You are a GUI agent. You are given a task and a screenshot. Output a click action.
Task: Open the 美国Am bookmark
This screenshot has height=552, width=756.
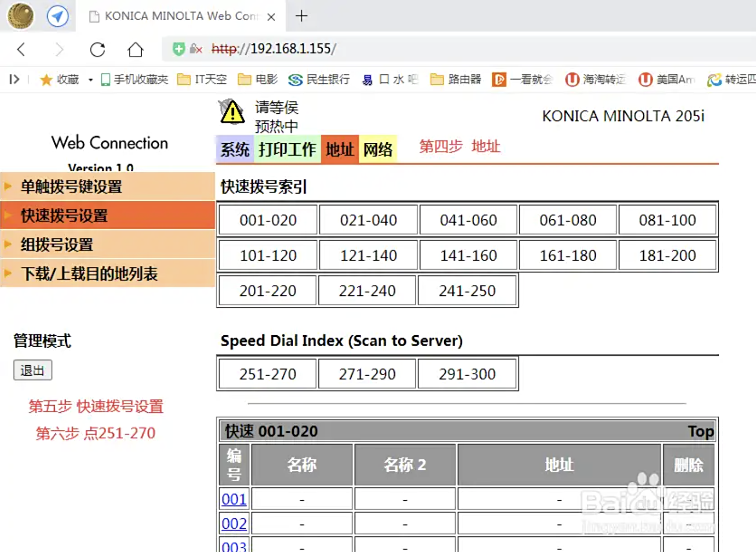(x=667, y=79)
